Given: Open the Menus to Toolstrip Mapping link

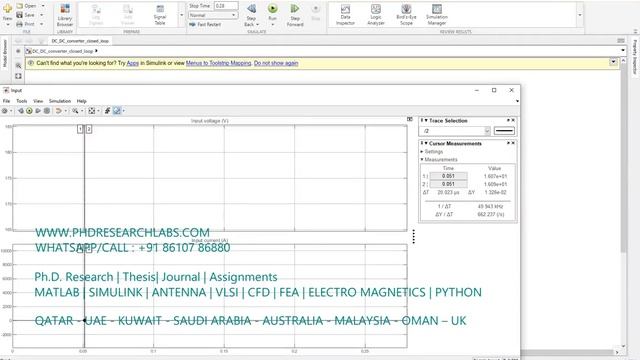Looking at the screenshot, I should tap(218, 63).
